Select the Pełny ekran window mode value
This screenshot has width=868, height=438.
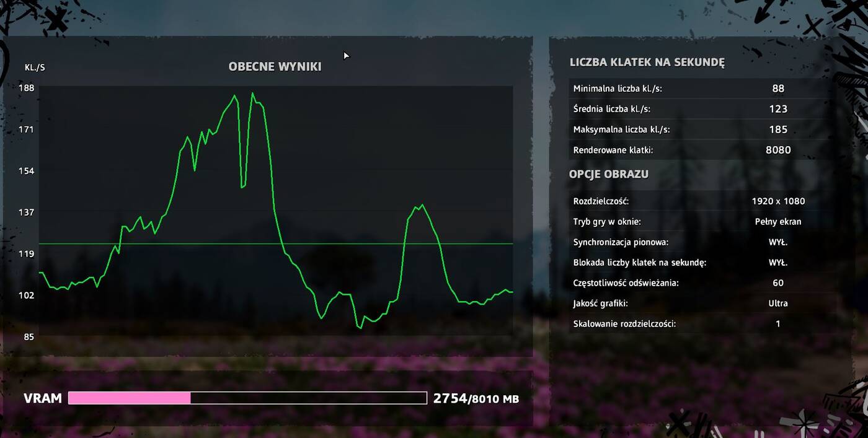pyautogui.click(x=778, y=222)
